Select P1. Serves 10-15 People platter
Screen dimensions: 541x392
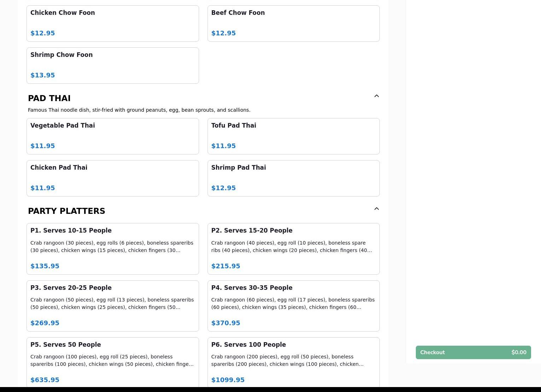point(113,249)
